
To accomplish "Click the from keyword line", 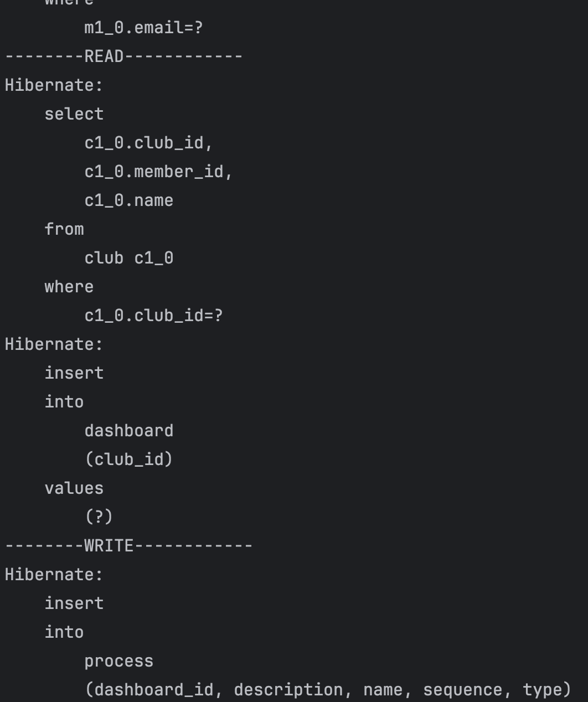I will 64,229.
